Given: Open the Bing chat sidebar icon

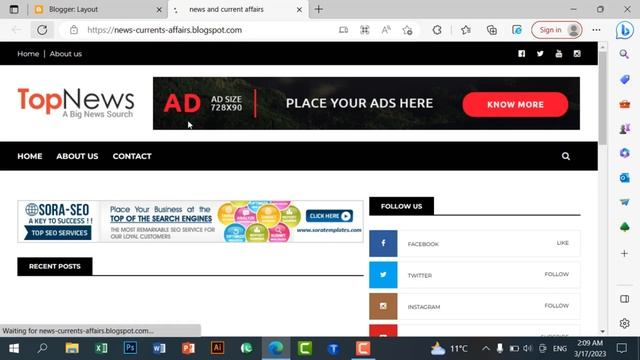Looking at the screenshot, I should 624,30.
